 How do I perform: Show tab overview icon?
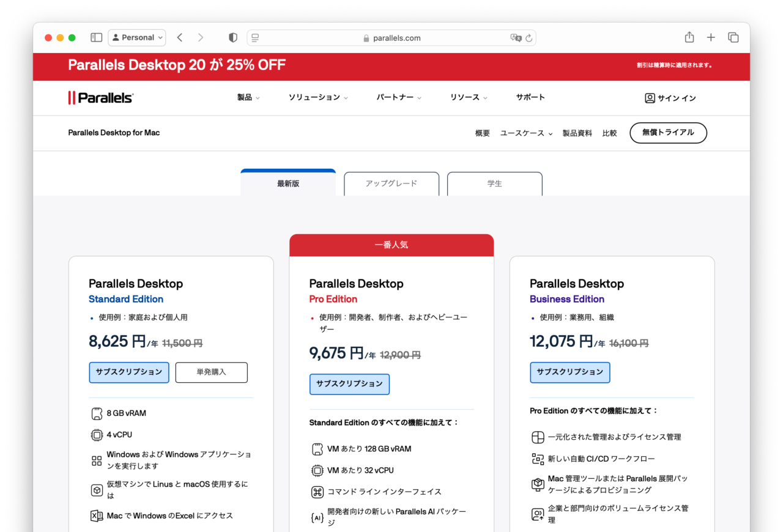733,37
